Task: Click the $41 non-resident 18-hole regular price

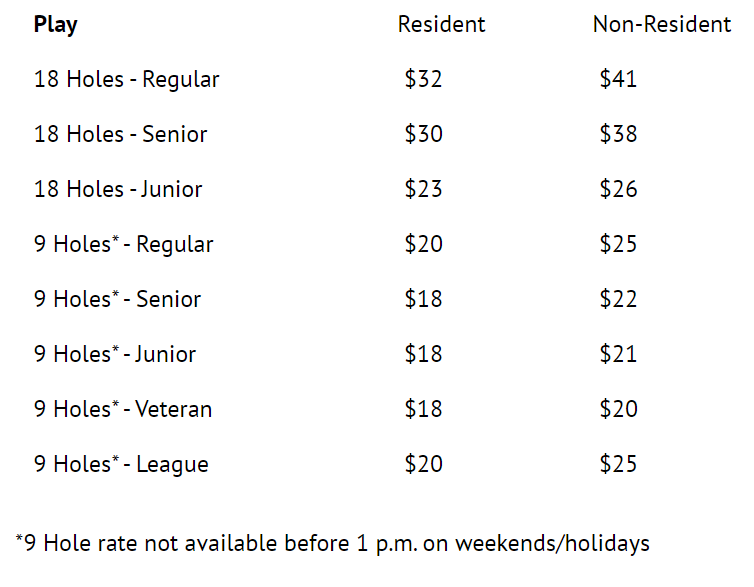Action: [x=618, y=80]
